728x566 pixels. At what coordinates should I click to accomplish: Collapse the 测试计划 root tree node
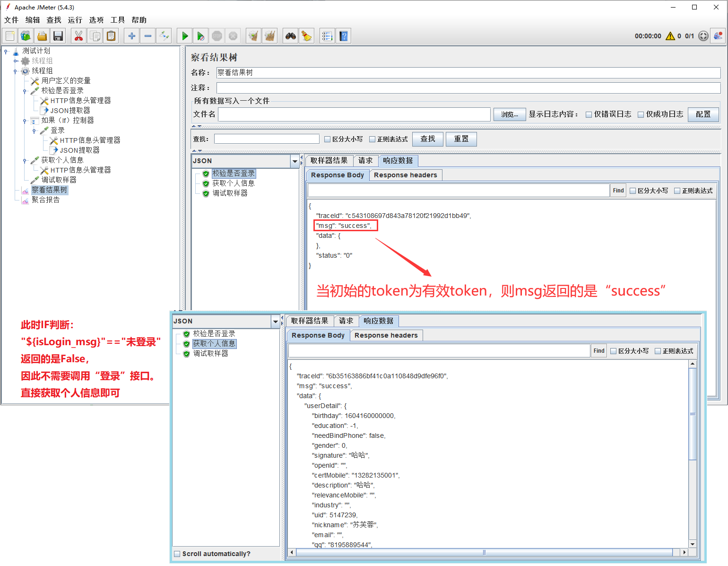coord(6,51)
